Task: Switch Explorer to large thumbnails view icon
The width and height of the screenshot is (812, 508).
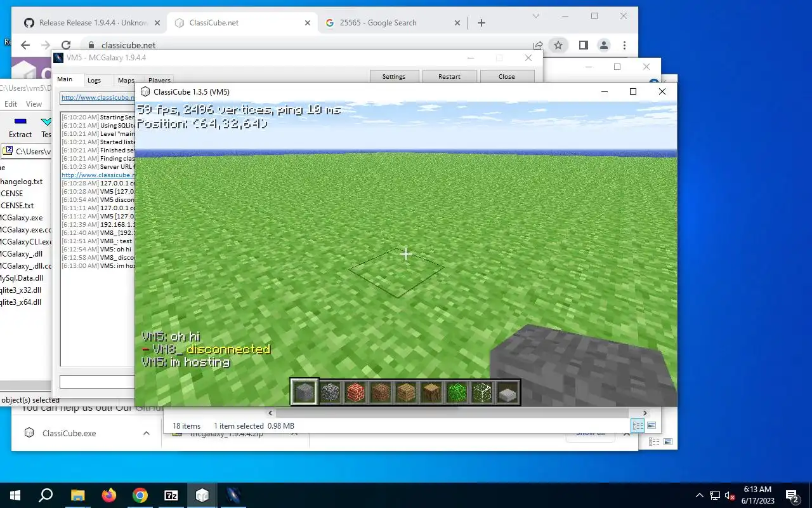Action: tap(651, 425)
